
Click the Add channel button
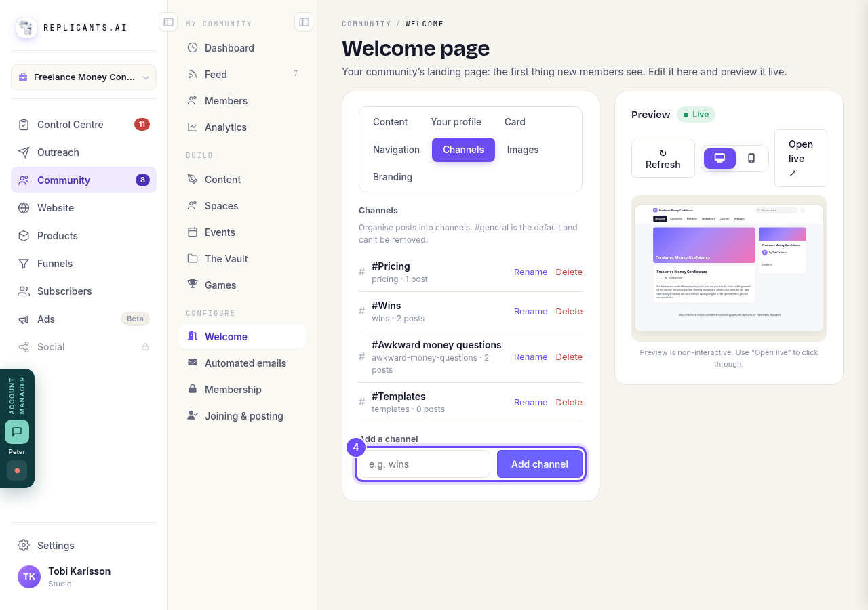point(540,464)
